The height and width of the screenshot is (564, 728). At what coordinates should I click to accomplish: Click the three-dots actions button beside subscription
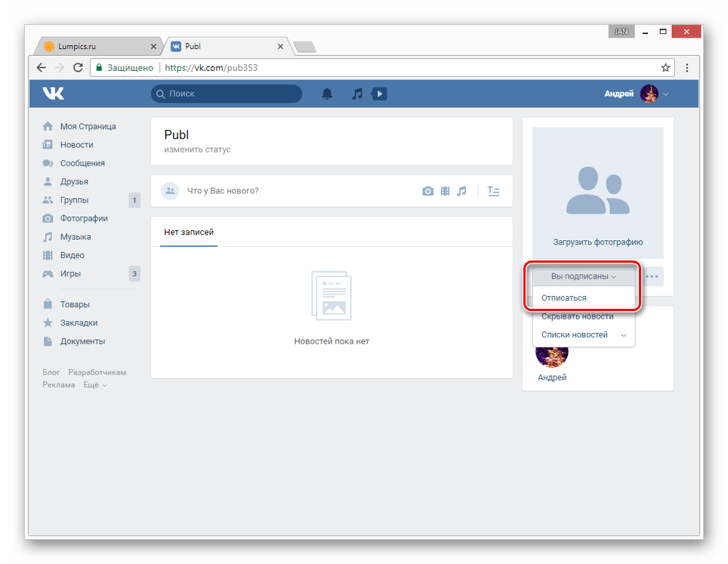click(652, 276)
